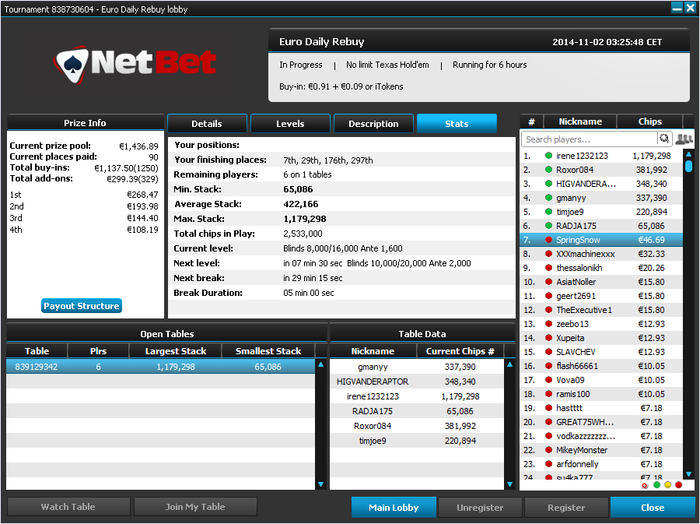
Task: Click the NetBet spade logo
Action: [x=72, y=64]
